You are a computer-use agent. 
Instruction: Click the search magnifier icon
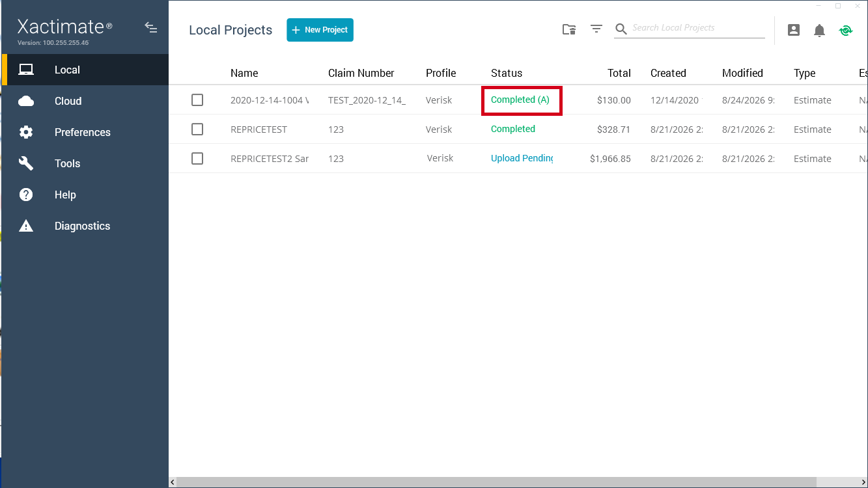pyautogui.click(x=621, y=29)
